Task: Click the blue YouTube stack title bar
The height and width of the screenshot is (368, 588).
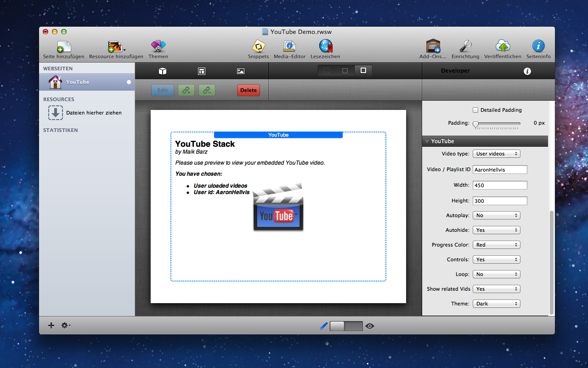Action: tap(278, 135)
